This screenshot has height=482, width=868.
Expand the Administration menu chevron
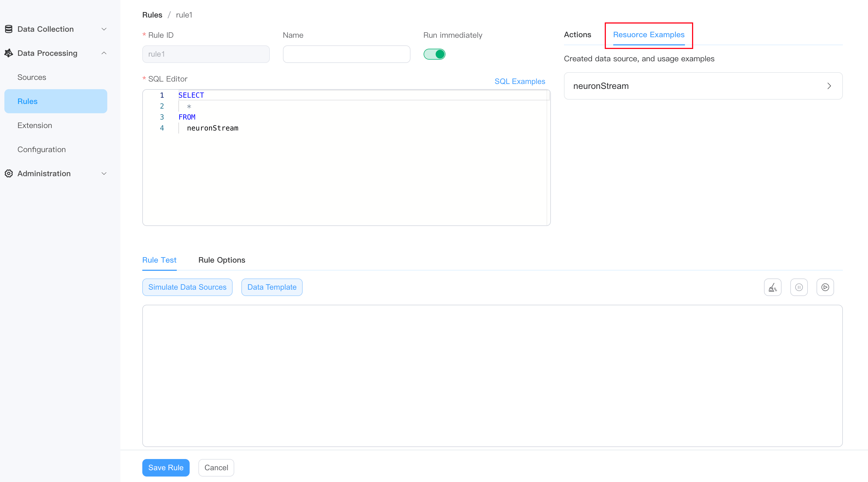104,173
